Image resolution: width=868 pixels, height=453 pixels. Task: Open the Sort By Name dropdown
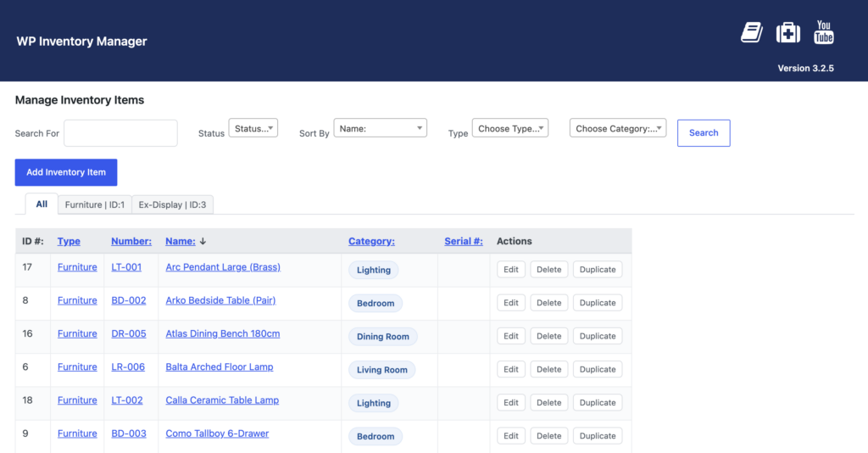click(x=381, y=128)
